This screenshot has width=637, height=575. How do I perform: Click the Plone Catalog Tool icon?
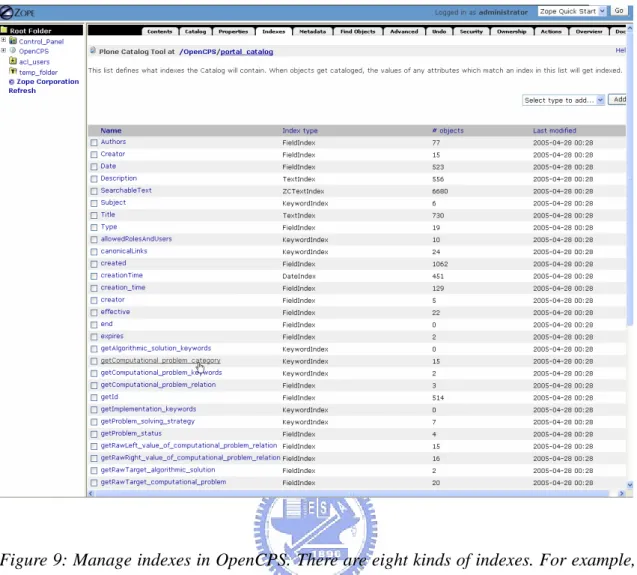click(93, 50)
